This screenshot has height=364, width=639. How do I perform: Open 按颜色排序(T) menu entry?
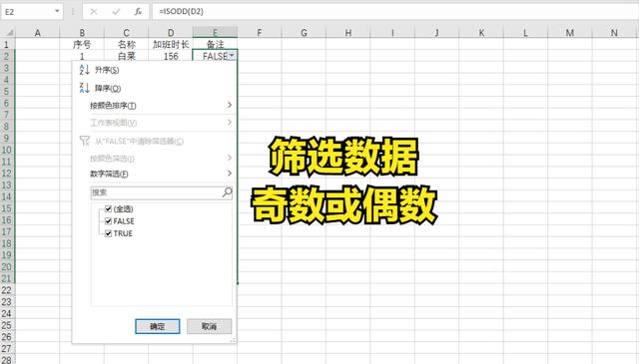click(x=113, y=106)
